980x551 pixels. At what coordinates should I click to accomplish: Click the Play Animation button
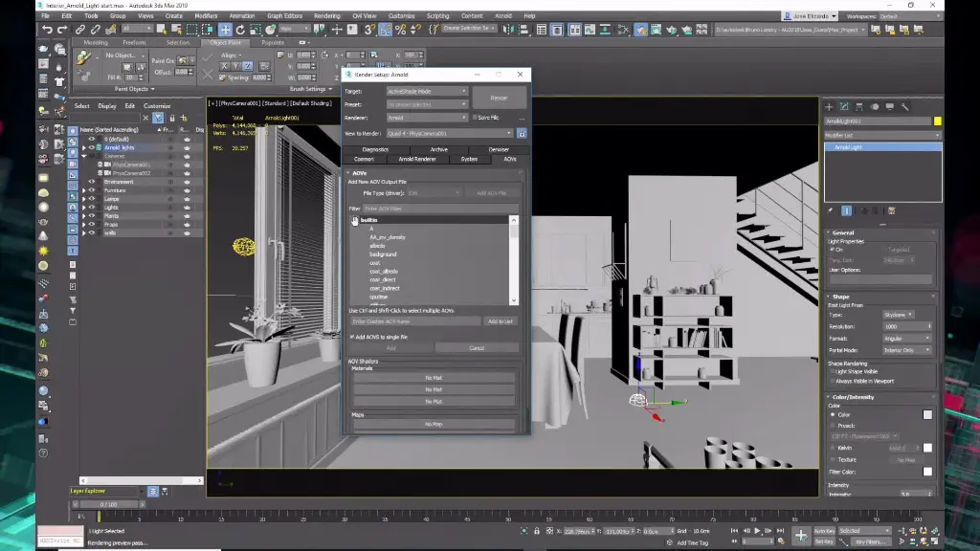pyautogui.click(x=758, y=531)
